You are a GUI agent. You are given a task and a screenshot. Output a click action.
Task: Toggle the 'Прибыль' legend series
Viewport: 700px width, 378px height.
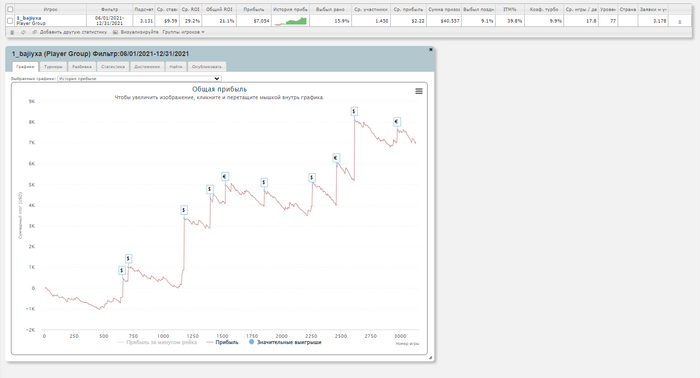pyautogui.click(x=222, y=342)
